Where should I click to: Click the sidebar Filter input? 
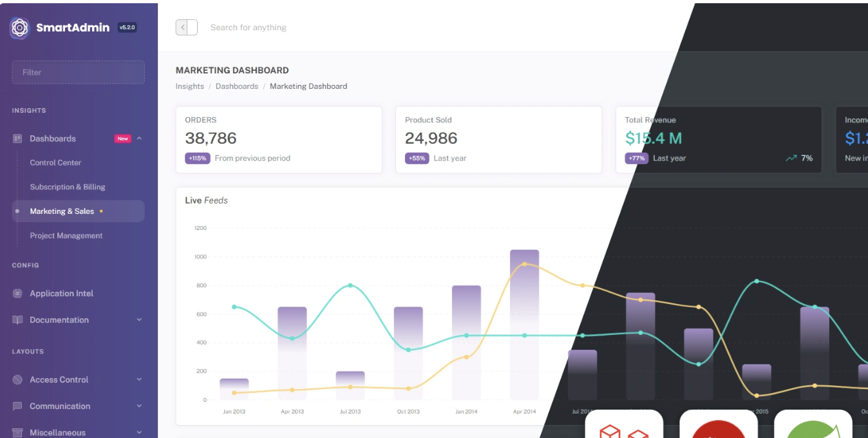pyautogui.click(x=78, y=72)
